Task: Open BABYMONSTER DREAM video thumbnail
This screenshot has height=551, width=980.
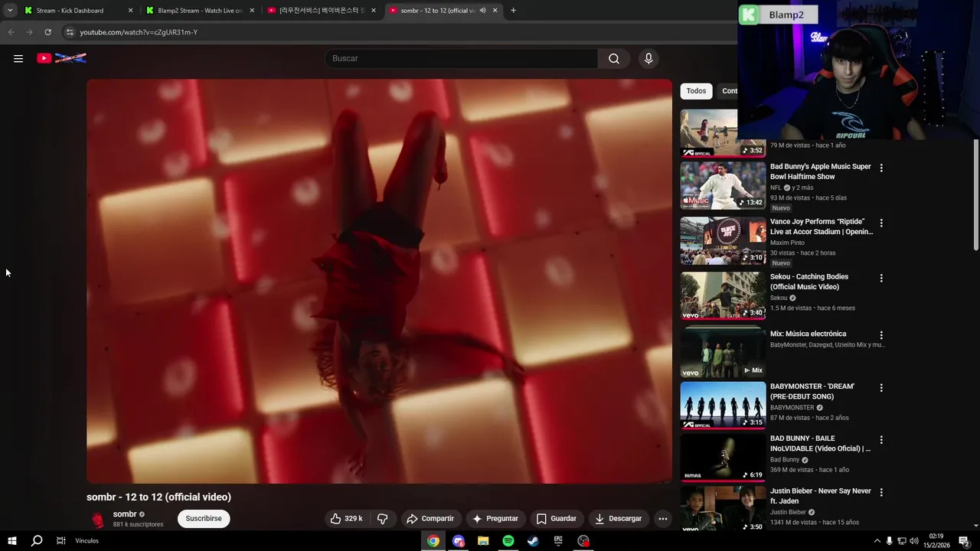Action: click(x=723, y=405)
